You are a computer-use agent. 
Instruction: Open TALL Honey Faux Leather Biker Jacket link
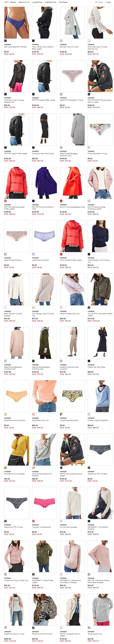[x=43, y=48]
